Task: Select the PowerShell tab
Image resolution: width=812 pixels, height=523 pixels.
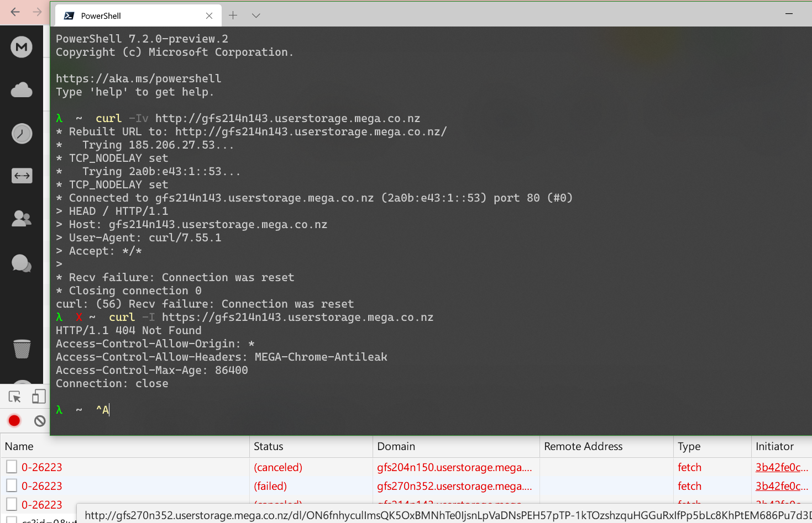Action: coord(133,15)
